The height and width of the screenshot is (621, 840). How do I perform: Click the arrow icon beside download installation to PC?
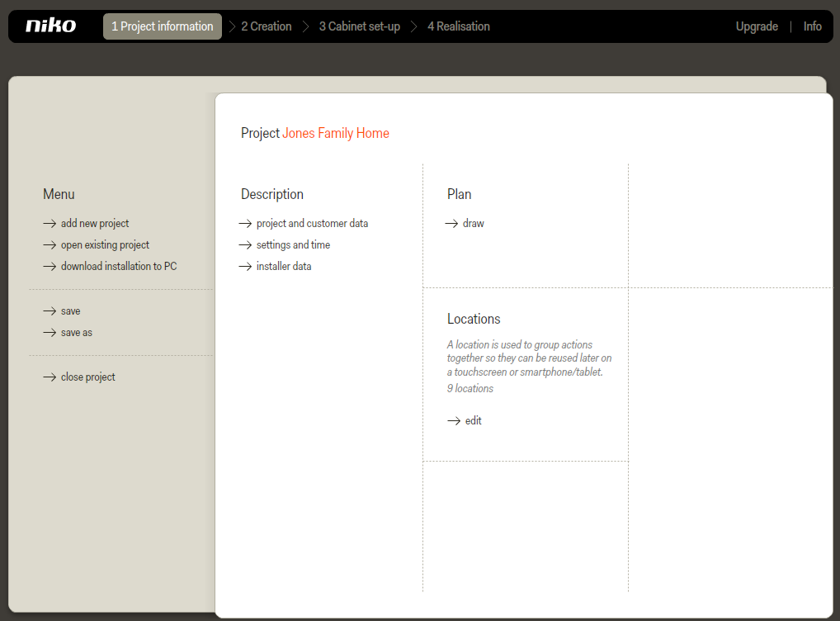point(50,266)
